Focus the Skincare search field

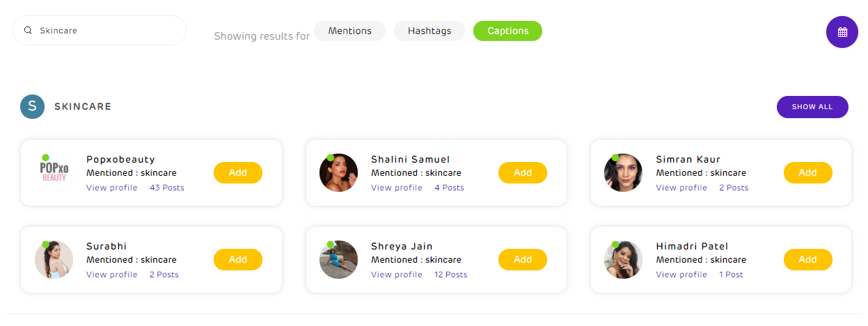click(x=104, y=31)
